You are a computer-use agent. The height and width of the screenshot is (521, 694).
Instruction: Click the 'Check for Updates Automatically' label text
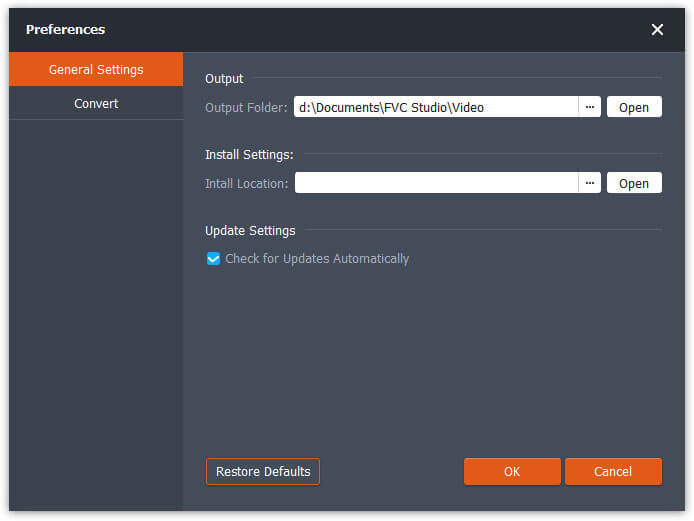coord(317,259)
